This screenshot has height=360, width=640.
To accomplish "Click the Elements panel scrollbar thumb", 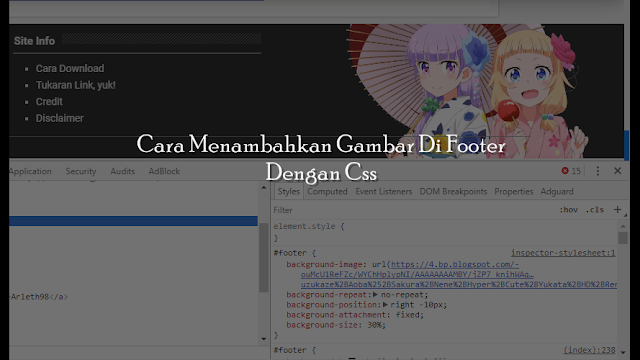I will pos(264,258).
